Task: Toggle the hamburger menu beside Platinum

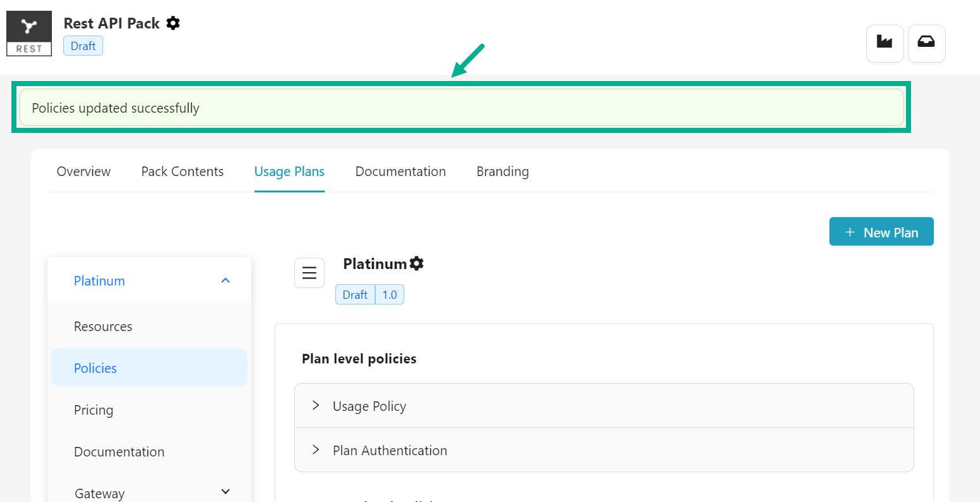Action: [x=309, y=273]
